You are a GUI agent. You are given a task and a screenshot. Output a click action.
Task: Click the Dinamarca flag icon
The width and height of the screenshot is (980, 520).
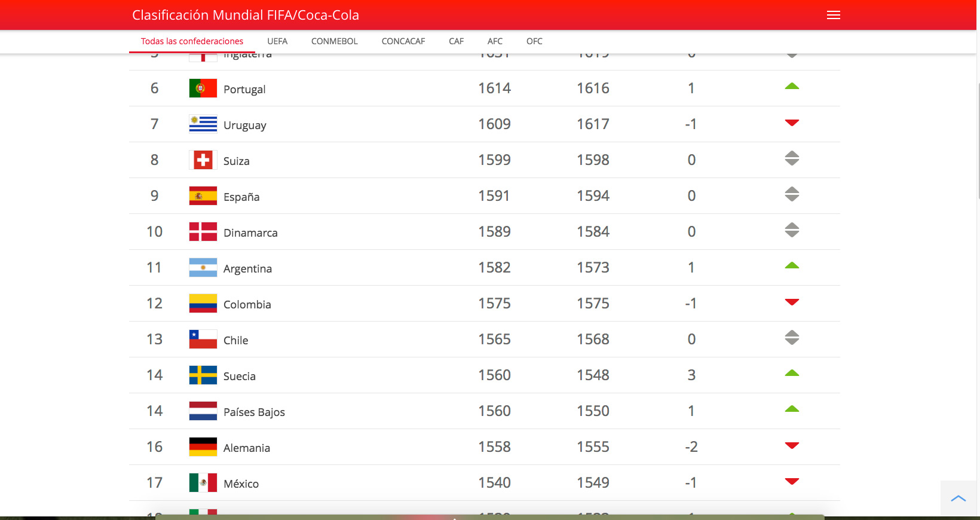(203, 232)
